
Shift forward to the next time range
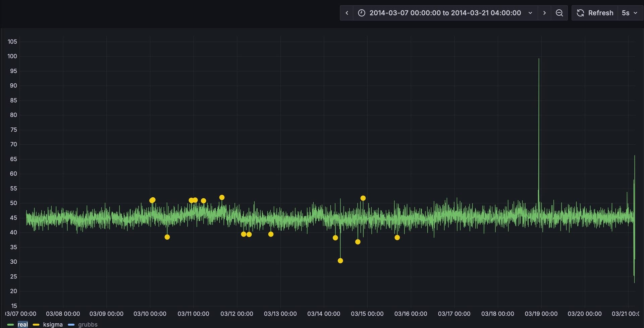[544, 13]
